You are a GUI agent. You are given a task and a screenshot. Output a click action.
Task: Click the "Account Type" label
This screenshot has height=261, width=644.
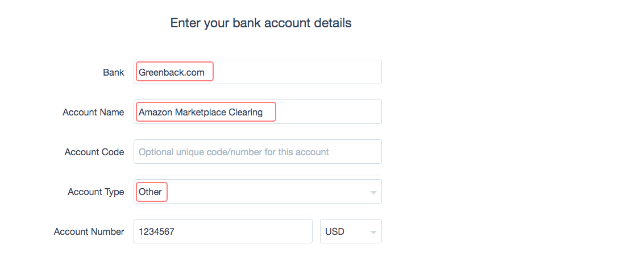(95, 192)
